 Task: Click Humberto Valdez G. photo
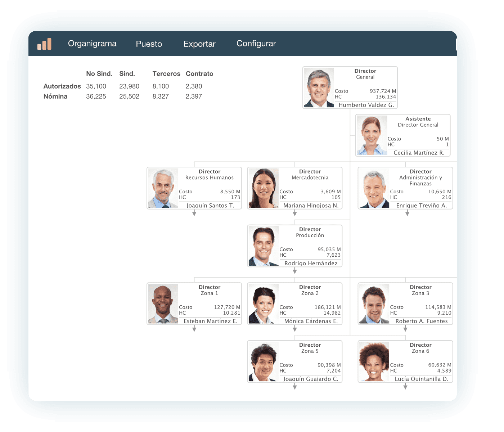click(319, 87)
